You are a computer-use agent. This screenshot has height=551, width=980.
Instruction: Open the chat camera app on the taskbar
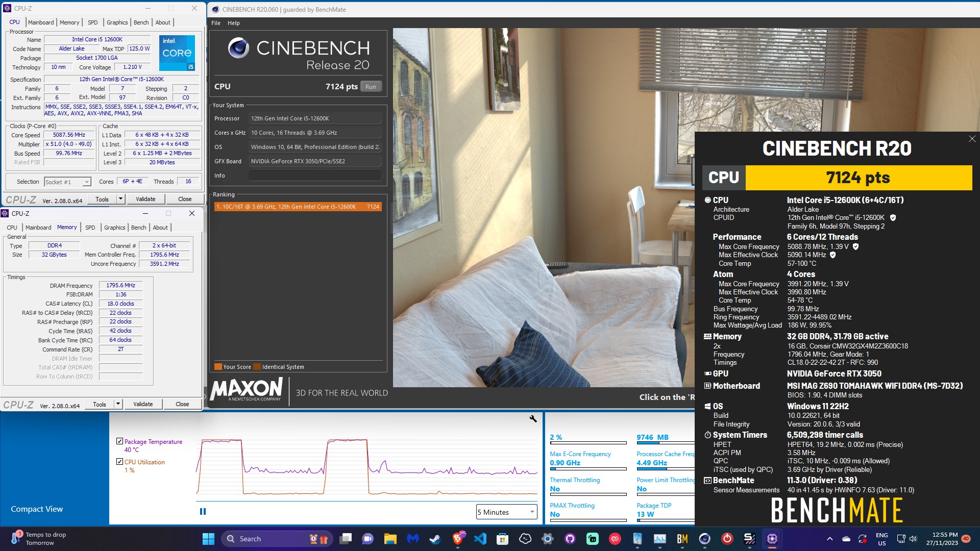click(x=368, y=539)
